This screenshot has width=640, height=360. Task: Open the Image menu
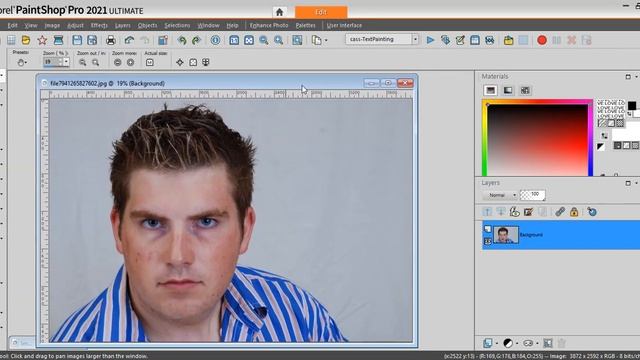pyautogui.click(x=52, y=25)
